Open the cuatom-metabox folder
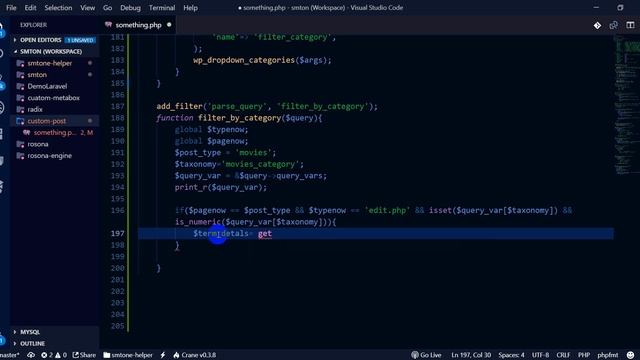Screen dimensions: 640x360 53,98
